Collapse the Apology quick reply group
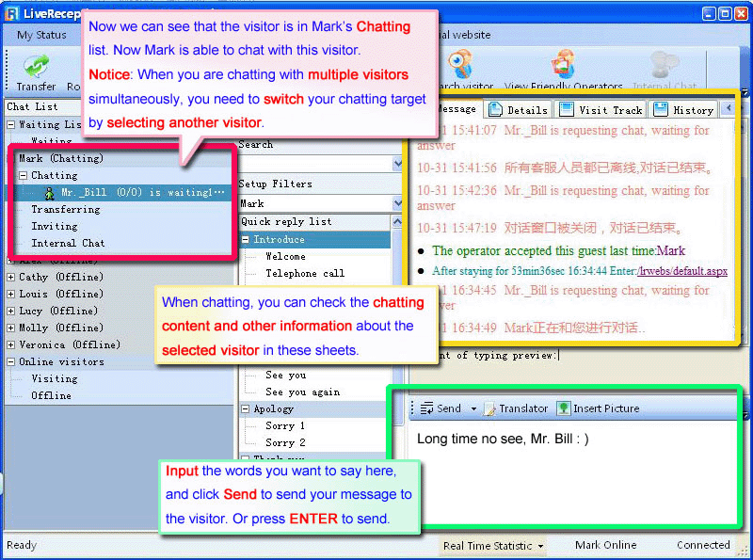 coord(246,409)
